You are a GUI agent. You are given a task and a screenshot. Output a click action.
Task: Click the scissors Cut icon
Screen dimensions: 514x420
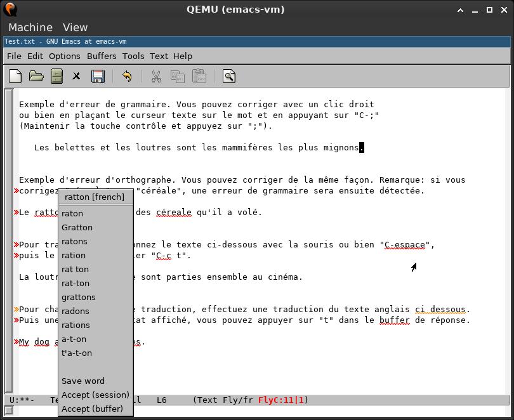pos(156,77)
